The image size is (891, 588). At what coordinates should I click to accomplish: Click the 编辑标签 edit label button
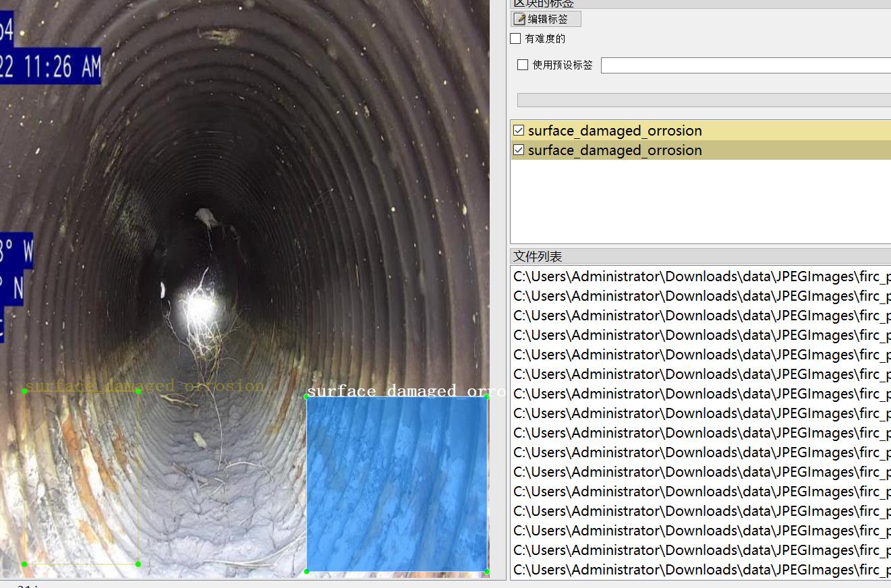coord(546,19)
